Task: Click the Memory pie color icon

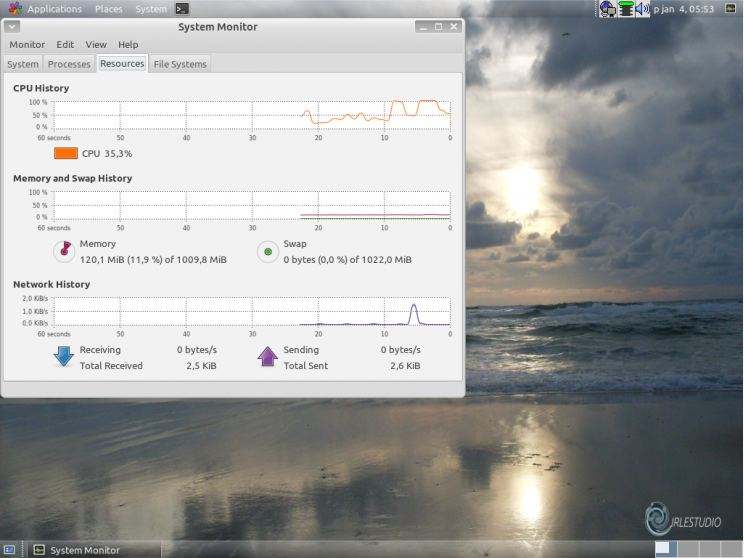Action: (65, 251)
